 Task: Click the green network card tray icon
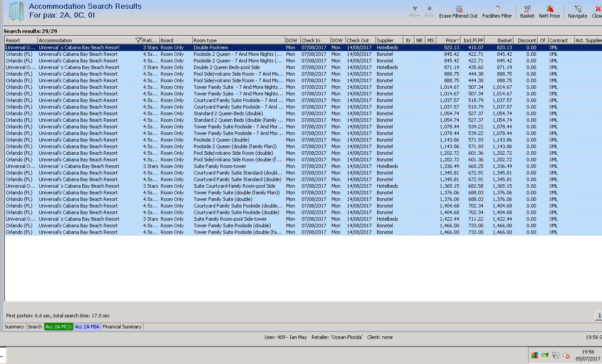(x=545, y=355)
